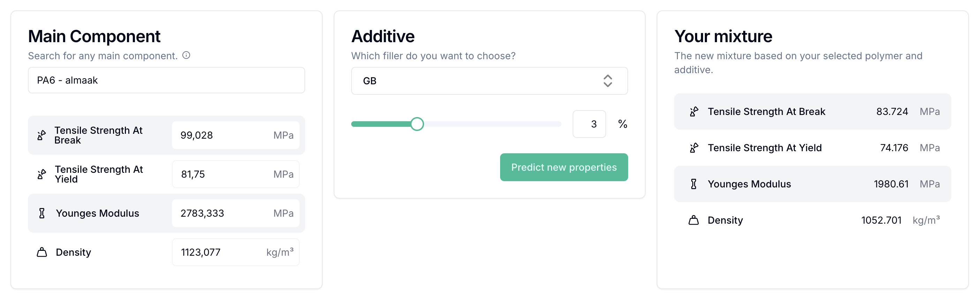980x301 pixels.
Task: Click the Additive section heading
Action: click(383, 36)
